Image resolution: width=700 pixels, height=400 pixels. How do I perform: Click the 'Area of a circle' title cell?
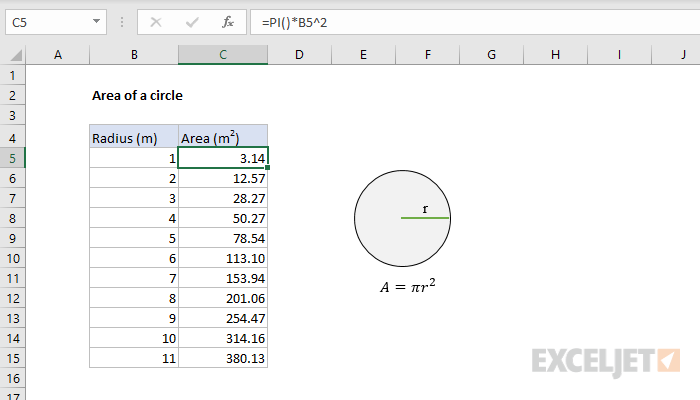(137, 96)
